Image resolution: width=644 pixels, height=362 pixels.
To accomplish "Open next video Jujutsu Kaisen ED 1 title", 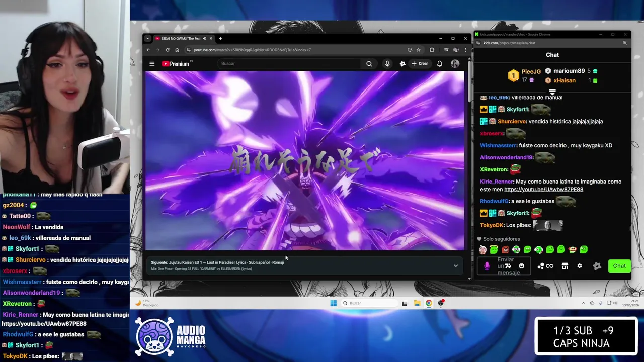I will (226, 262).
